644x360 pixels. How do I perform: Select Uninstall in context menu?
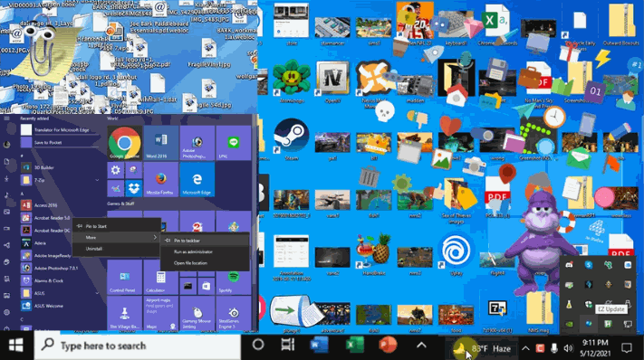pos(117,249)
